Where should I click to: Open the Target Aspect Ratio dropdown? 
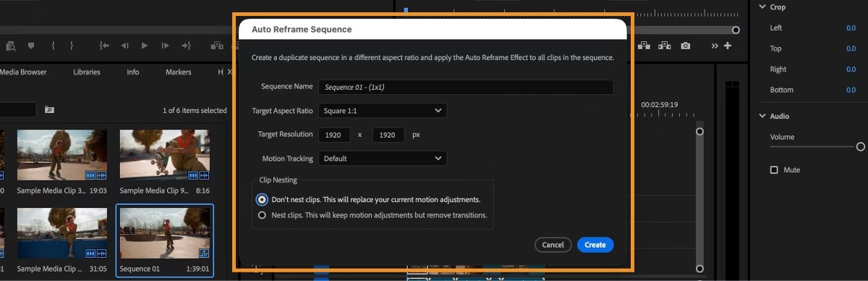click(x=383, y=111)
